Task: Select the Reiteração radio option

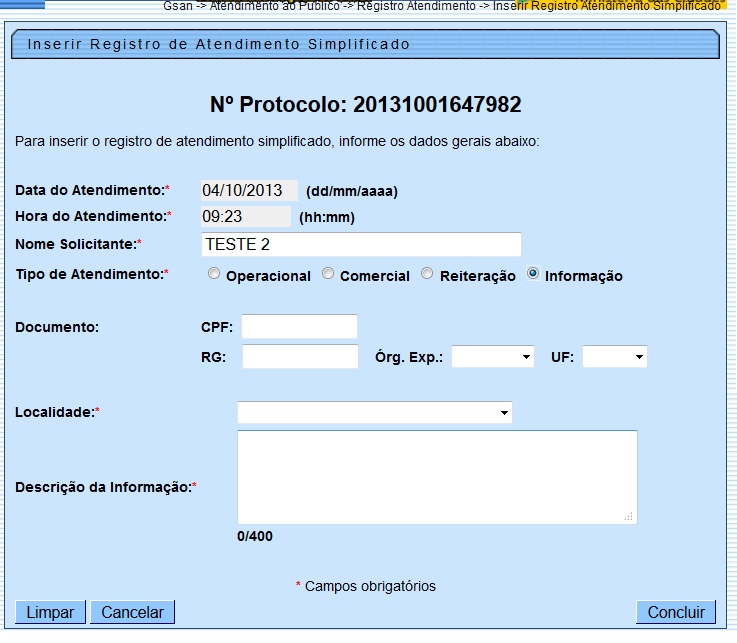Action: click(427, 274)
